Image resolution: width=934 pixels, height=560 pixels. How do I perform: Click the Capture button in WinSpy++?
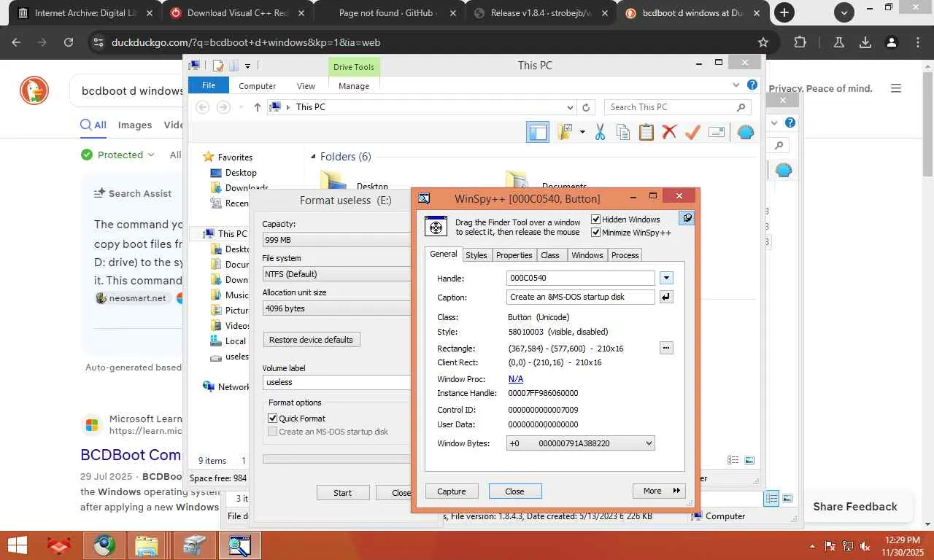click(x=452, y=491)
